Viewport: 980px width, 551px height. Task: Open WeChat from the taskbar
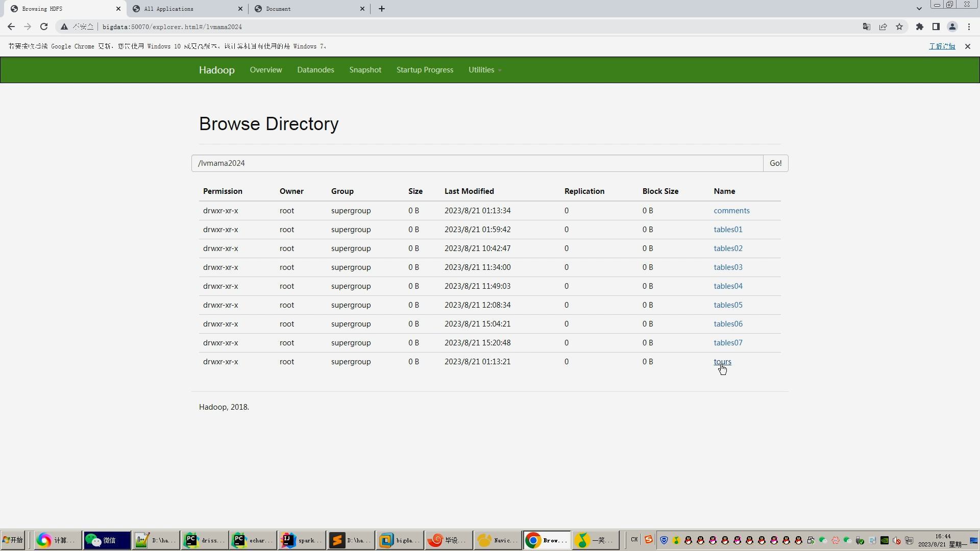tap(107, 540)
